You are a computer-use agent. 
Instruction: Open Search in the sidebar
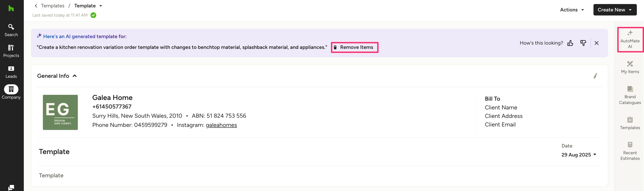pyautogui.click(x=11, y=30)
